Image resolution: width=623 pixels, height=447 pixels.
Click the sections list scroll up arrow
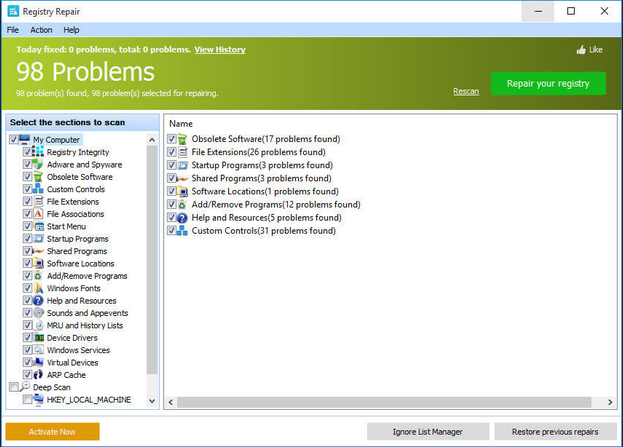point(152,140)
